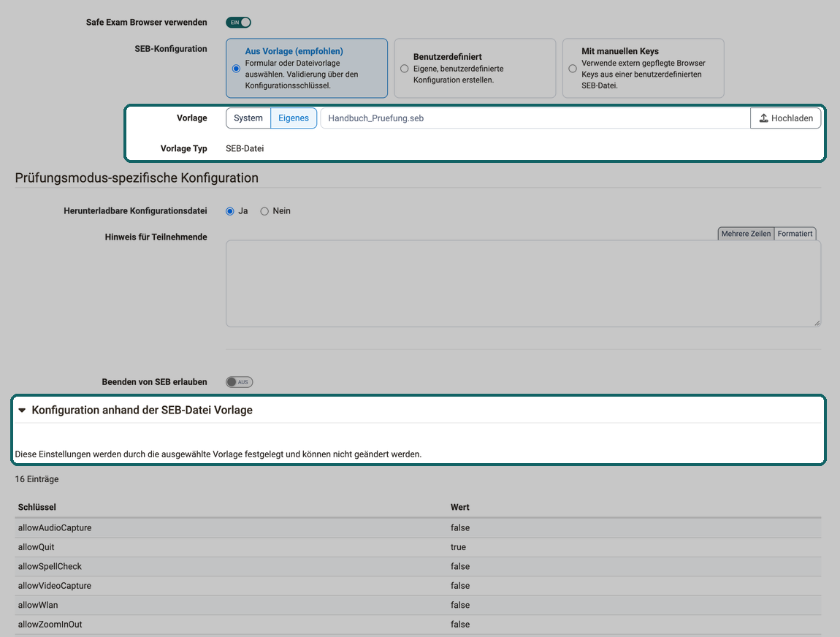Viewport: 840px width, 637px height.
Task: Switch editor to Formatiert mode
Action: 795,234
